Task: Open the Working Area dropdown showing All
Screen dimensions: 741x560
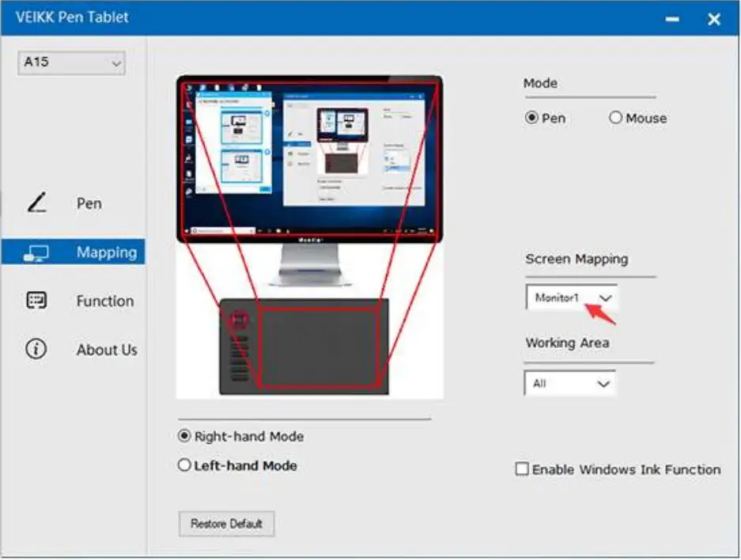Action: point(570,383)
